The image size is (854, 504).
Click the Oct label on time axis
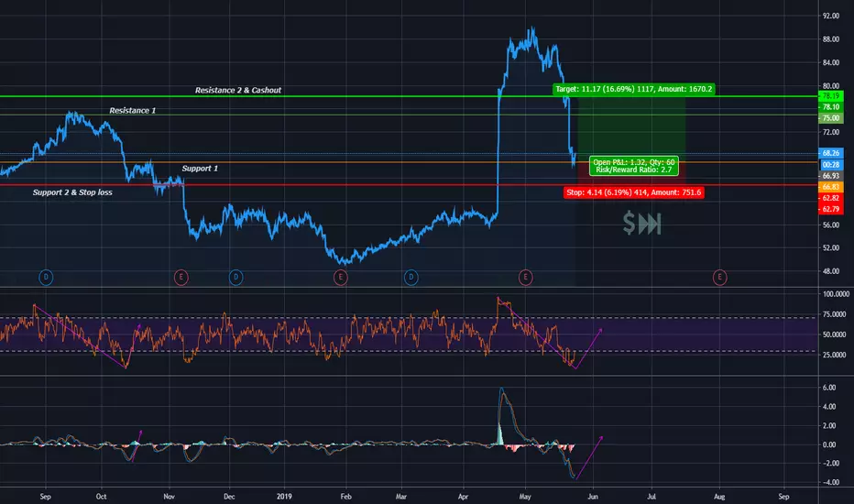coord(102,497)
